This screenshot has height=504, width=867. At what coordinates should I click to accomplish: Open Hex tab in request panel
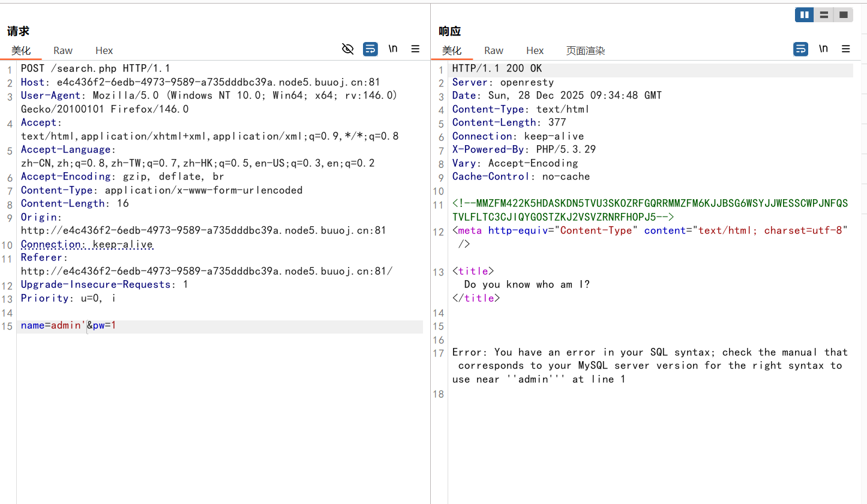tap(104, 51)
